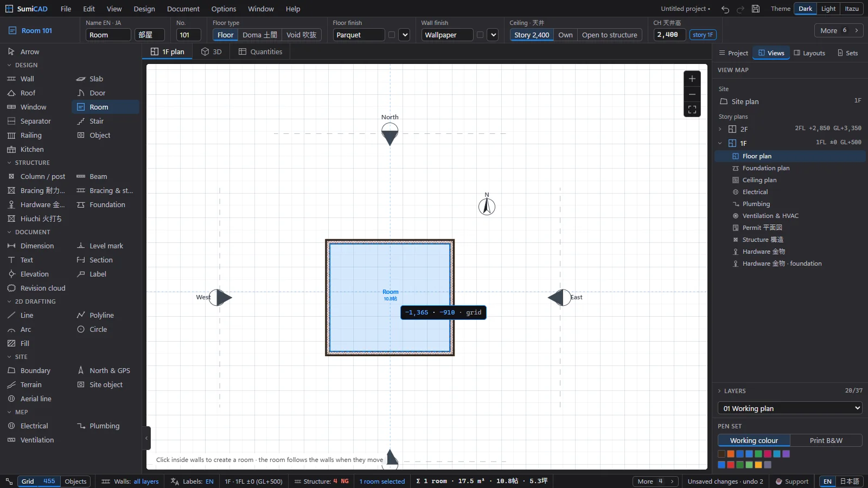Image resolution: width=868 pixels, height=488 pixels.
Task: Toggle the Floor finish checkbox
Action: point(392,35)
